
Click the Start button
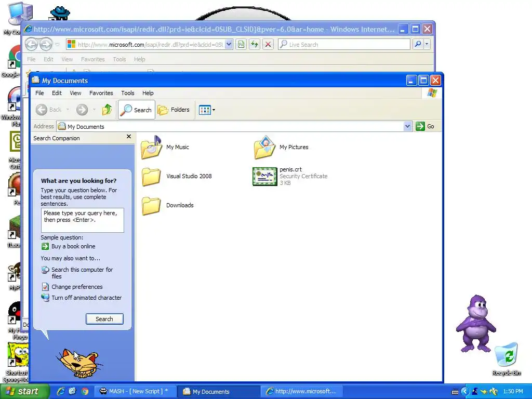click(24, 391)
